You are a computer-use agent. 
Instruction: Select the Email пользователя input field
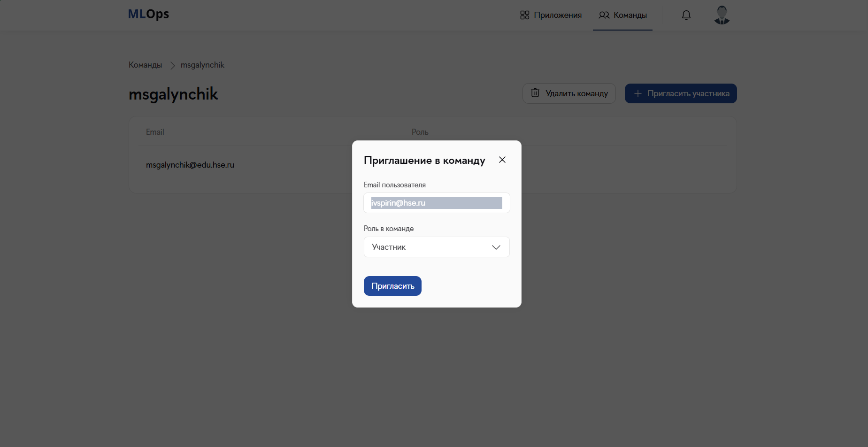(x=436, y=202)
